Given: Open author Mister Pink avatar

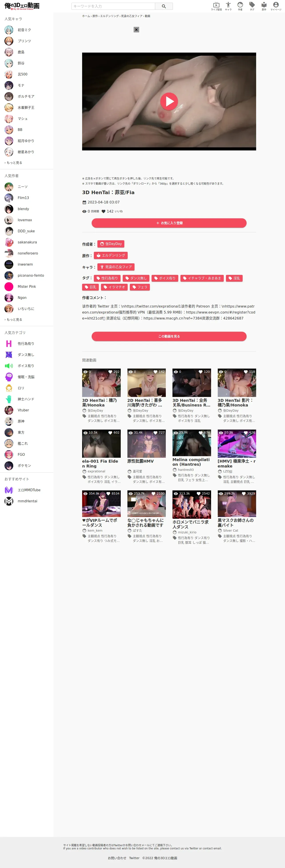Looking at the screenshot, I should pos(9,287).
